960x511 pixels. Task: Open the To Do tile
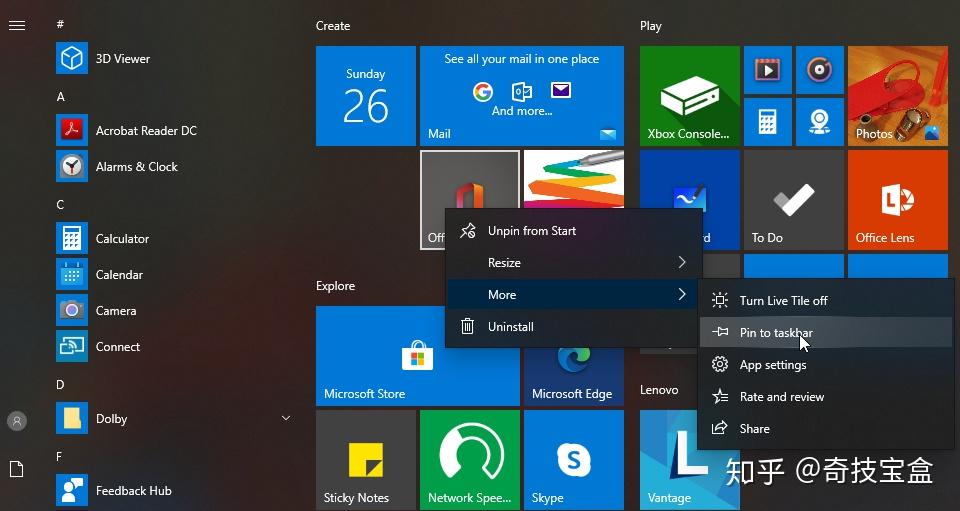tap(793, 200)
